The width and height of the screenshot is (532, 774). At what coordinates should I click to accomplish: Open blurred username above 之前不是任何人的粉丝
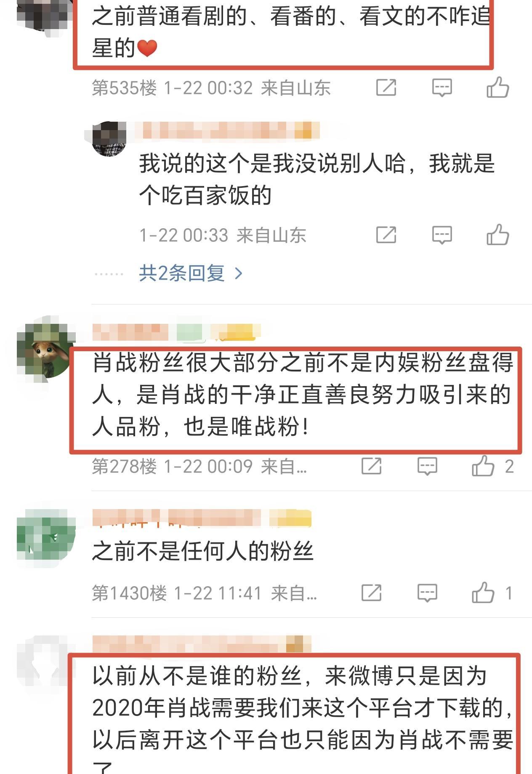point(201,518)
